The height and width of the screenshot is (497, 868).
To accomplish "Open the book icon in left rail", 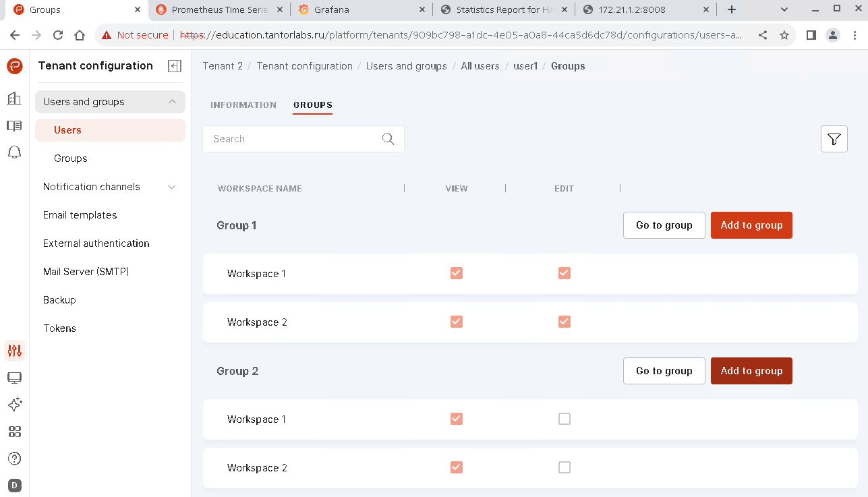I will coord(14,125).
